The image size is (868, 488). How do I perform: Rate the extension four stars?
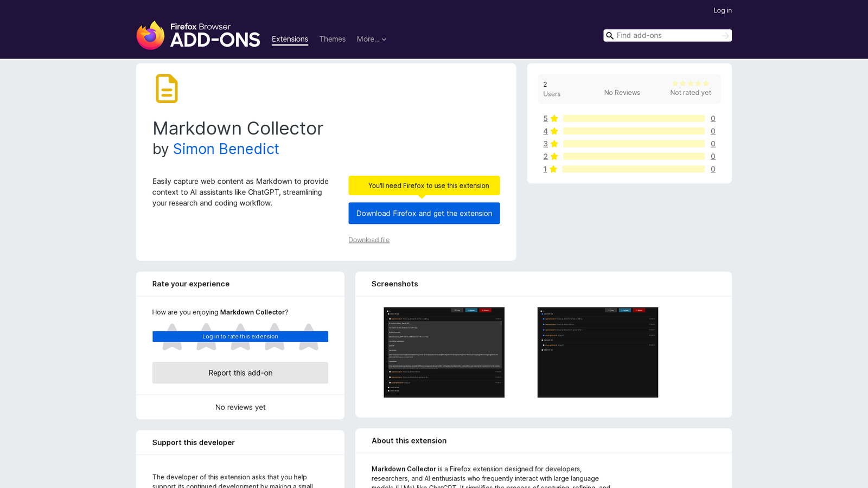tap(275, 337)
